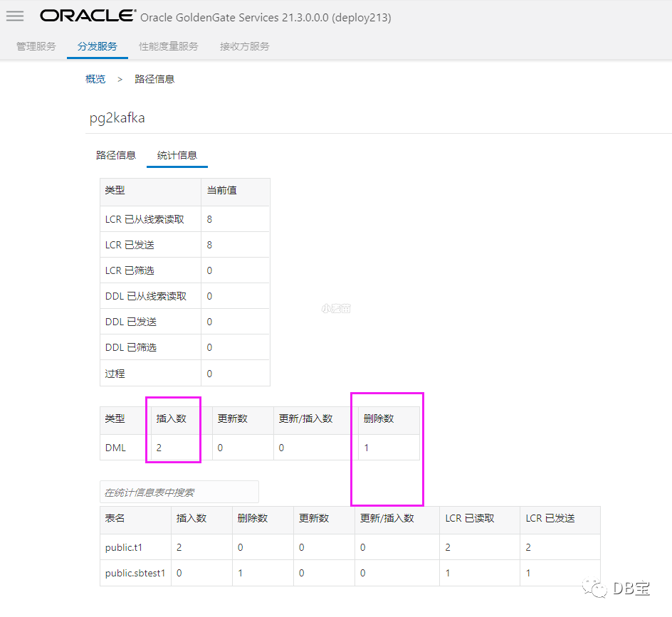Open the 管理服务 tab

click(x=36, y=46)
